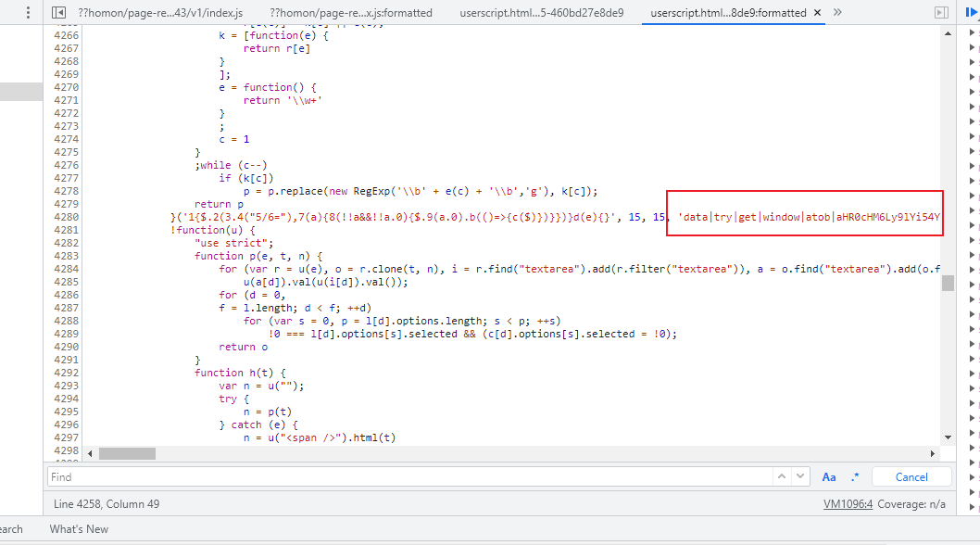Click inside the Find input field
The width and height of the screenshot is (980, 545).
pyautogui.click(x=408, y=476)
